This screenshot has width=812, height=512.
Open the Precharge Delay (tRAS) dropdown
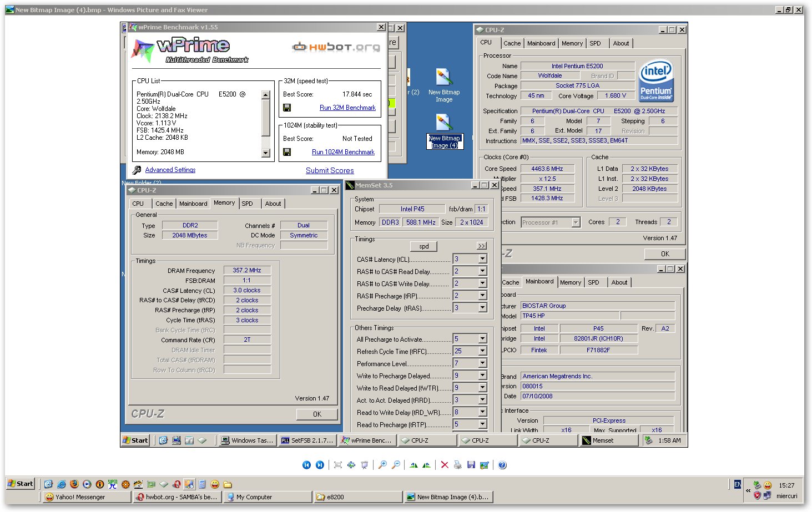(482, 308)
